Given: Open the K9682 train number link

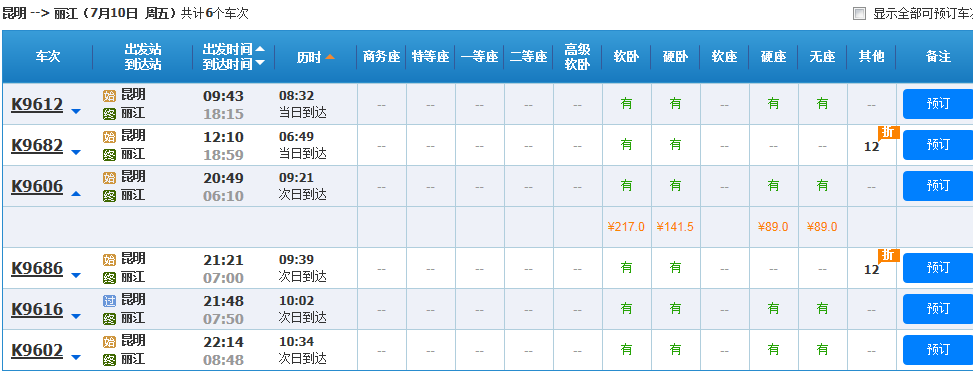Looking at the screenshot, I should 37,145.
